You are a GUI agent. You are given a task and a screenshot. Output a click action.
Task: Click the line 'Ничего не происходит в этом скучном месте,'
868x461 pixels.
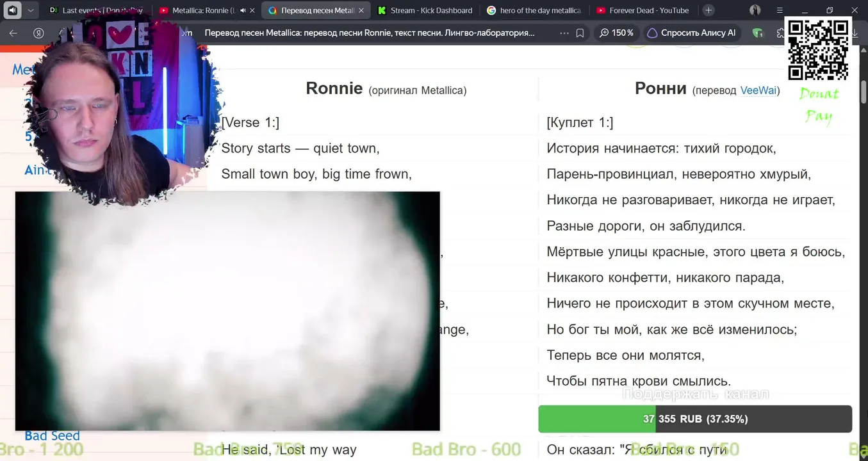pos(691,303)
